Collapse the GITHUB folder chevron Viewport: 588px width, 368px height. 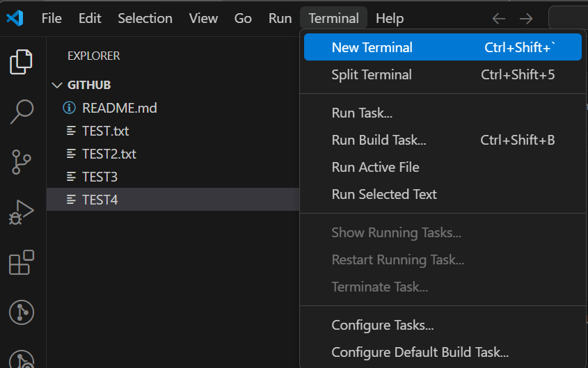[57, 85]
